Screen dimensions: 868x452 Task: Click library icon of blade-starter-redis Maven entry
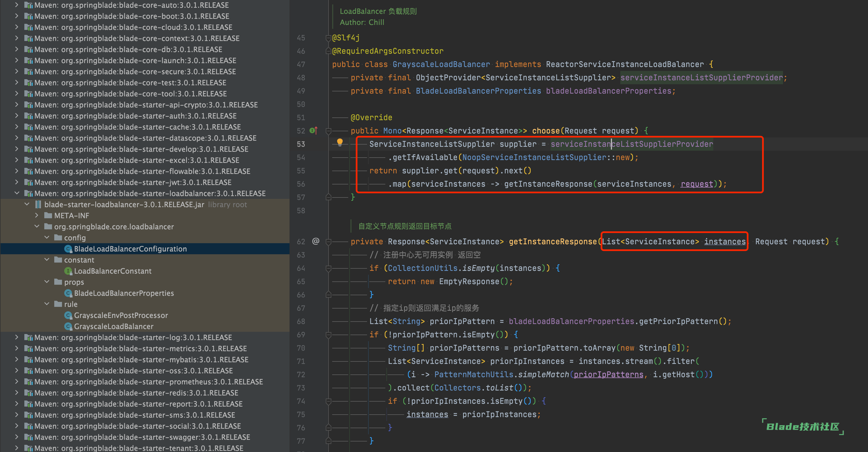click(x=29, y=393)
